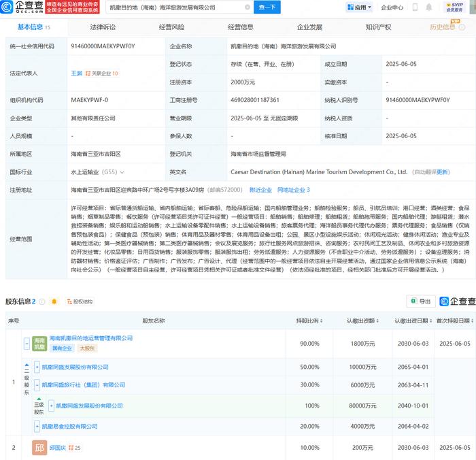This screenshot has height=460, width=476.
Task: Click the 大股东 tag
Action: (87, 348)
